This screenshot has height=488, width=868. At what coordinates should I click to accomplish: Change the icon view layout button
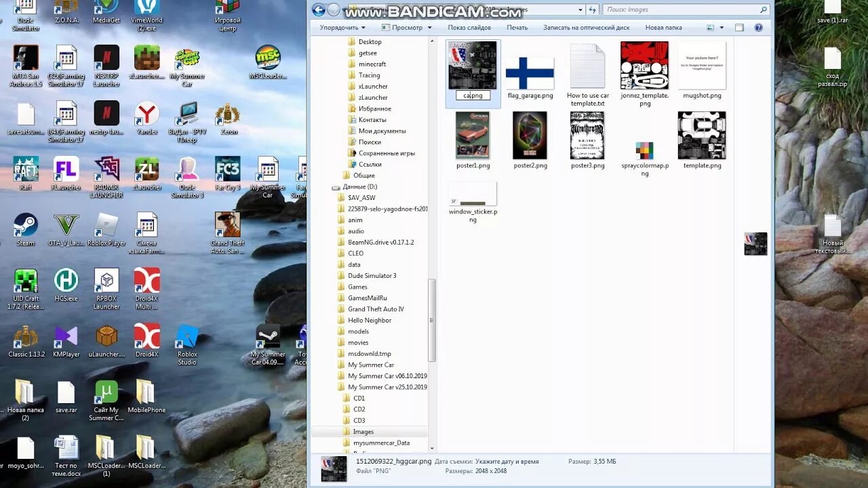(x=710, y=28)
